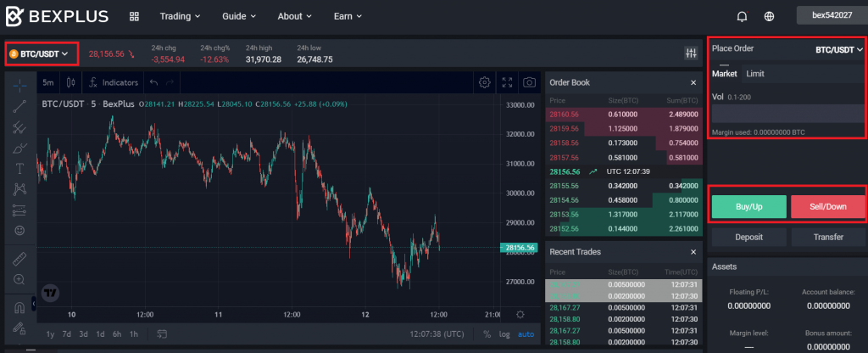Toggle the magnet mode icon

click(x=20, y=307)
